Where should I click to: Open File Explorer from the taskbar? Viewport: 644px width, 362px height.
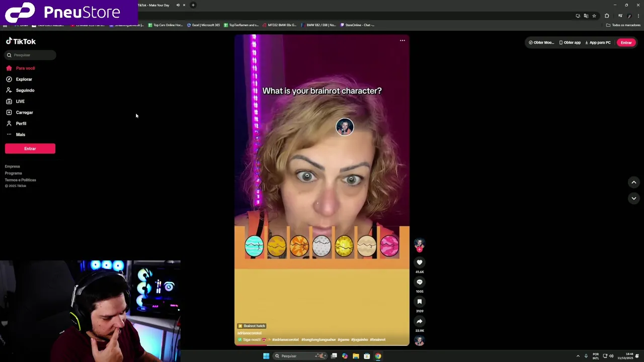click(x=356, y=356)
